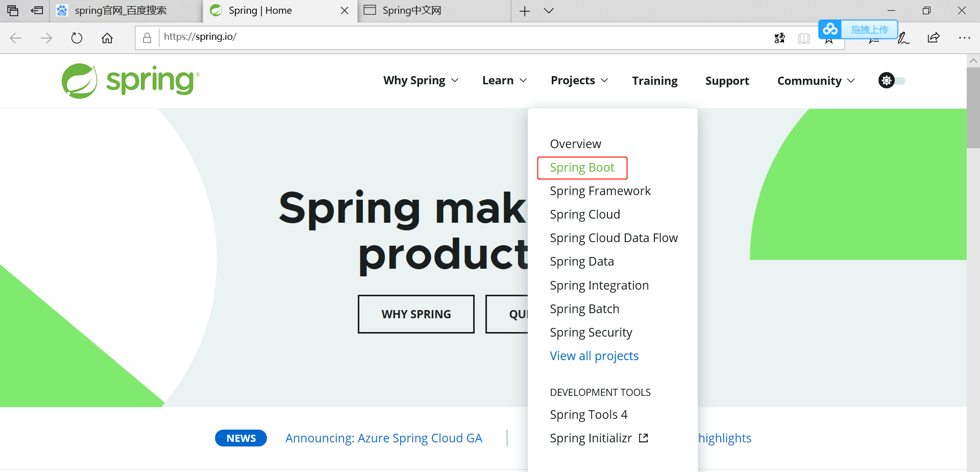Screen dimensions: 980x472
Task: Switch to Spring中文网 tab
Action: click(434, 11)
